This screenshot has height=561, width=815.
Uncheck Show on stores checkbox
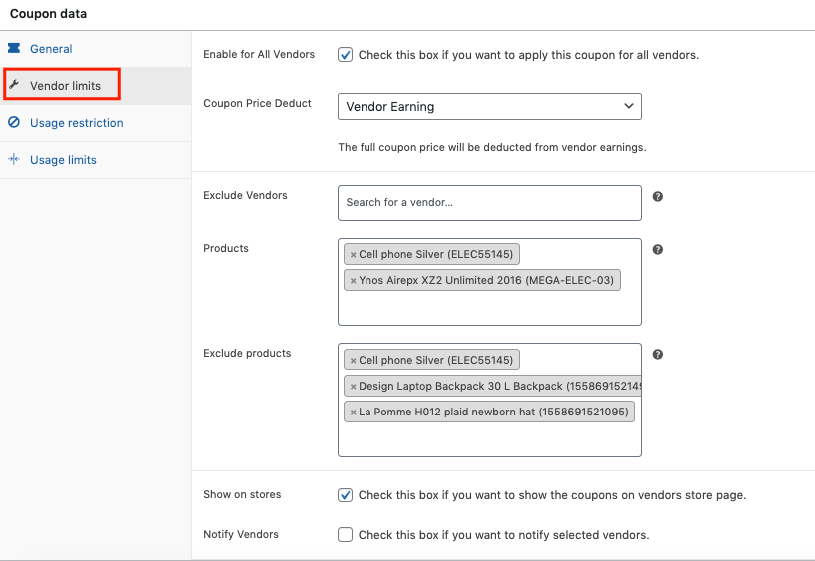(346, 495)
